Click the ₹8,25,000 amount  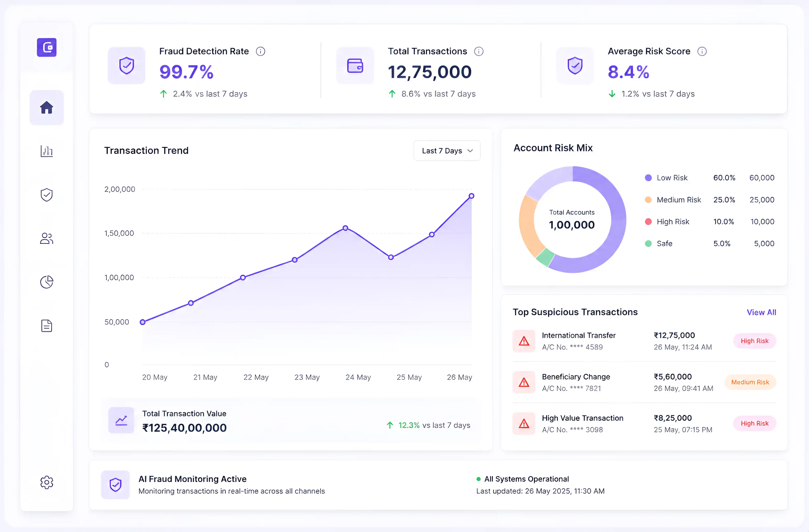[673, 418]
